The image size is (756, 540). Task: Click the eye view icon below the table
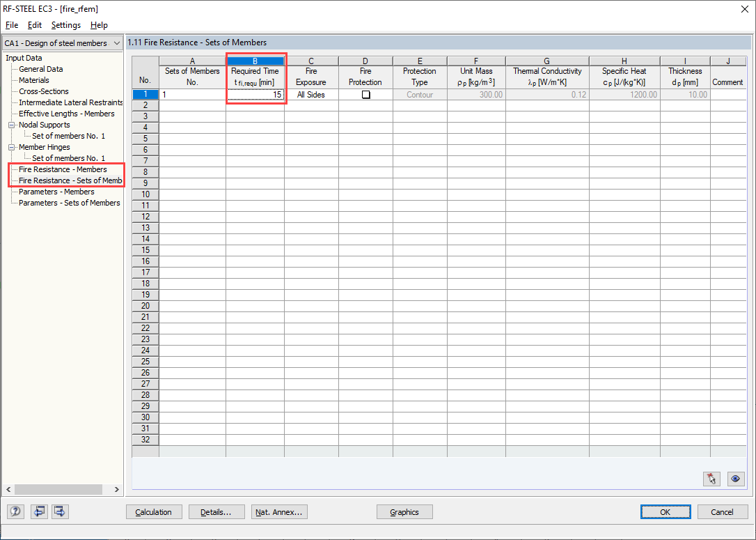point(736,479)
